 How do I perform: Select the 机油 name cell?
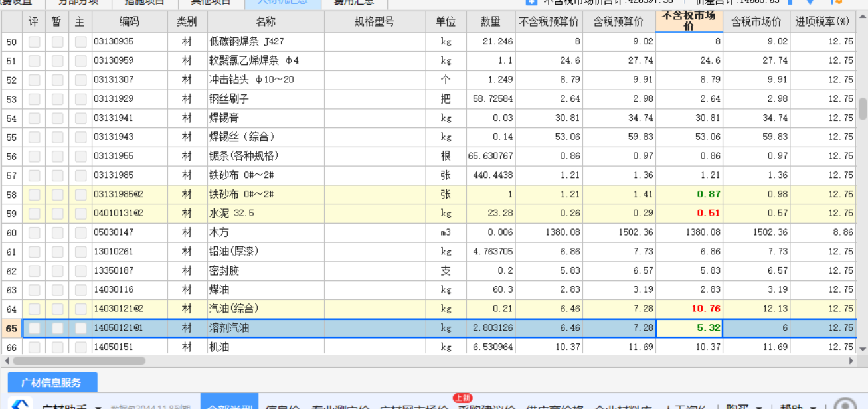point(266,347)
